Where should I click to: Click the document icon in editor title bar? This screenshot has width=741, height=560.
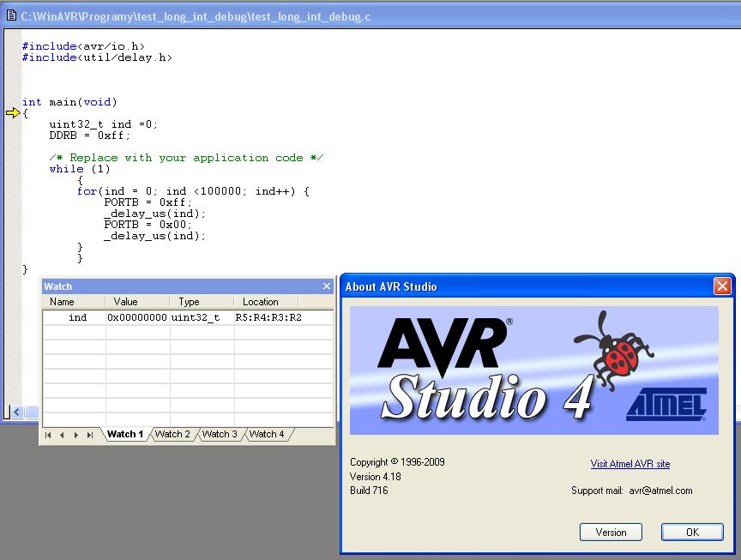tap(10, 15)
